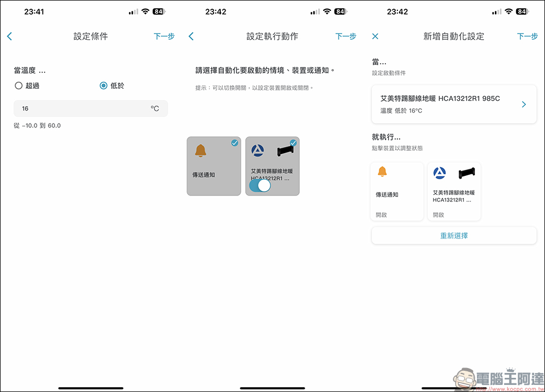Click the cellular signal icon in the 23:41 status bar
The width and height of the screenshot is (545, 392).
click(x=133, y=12)
